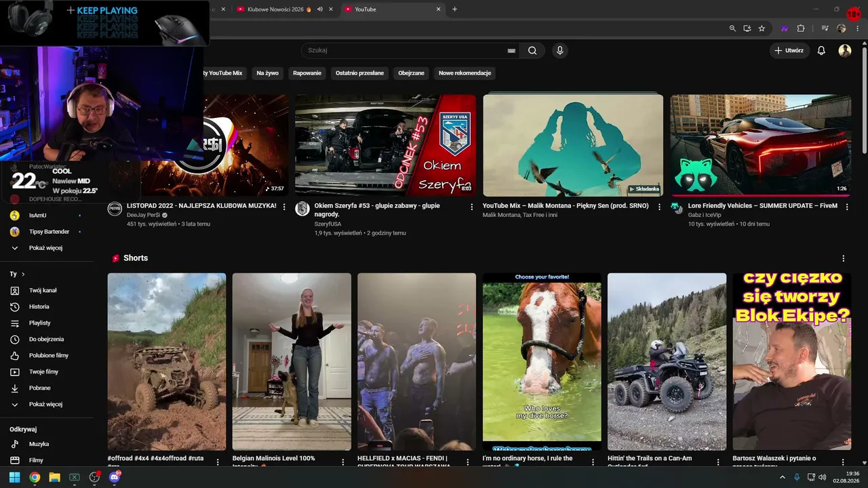Click the Utwórz create button

pos(789,50)
